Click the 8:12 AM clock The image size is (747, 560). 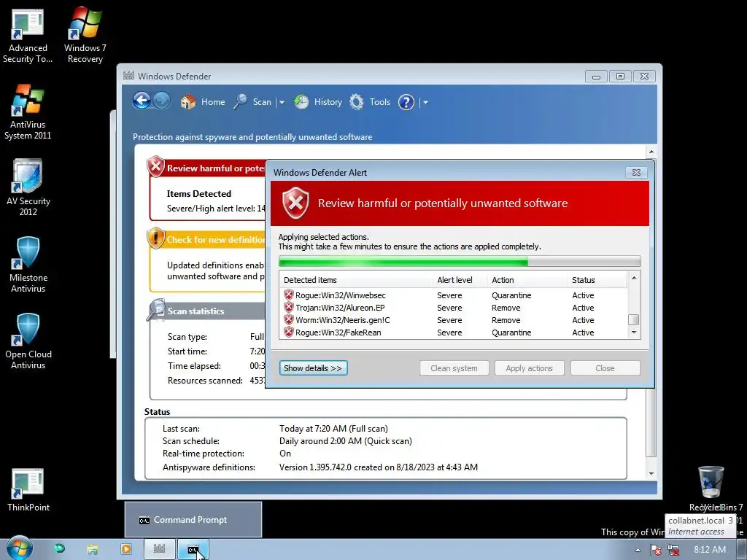710,550
